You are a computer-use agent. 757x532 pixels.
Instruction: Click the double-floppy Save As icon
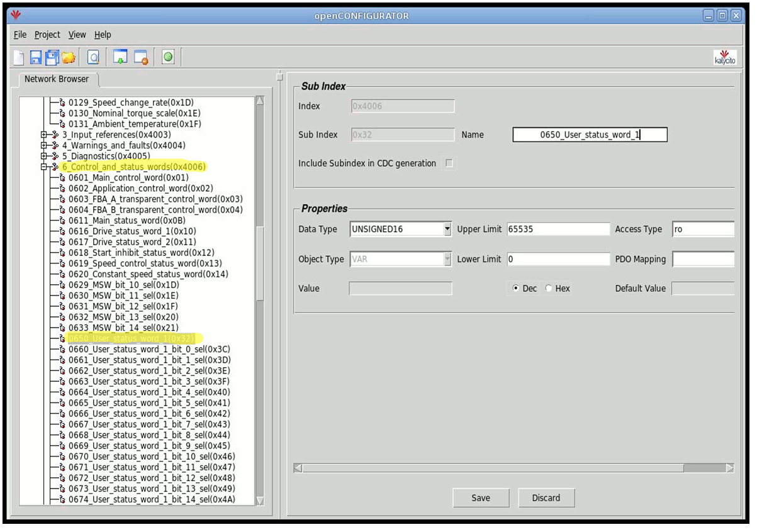click(52, 57)
